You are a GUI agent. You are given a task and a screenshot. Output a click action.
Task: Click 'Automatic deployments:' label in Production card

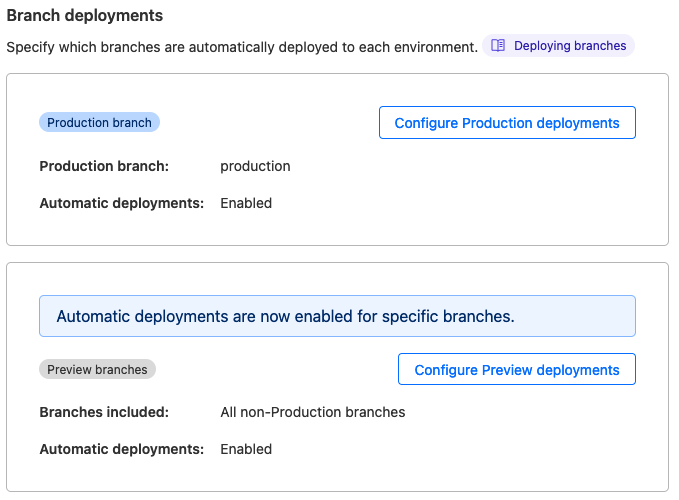(122, 203)
